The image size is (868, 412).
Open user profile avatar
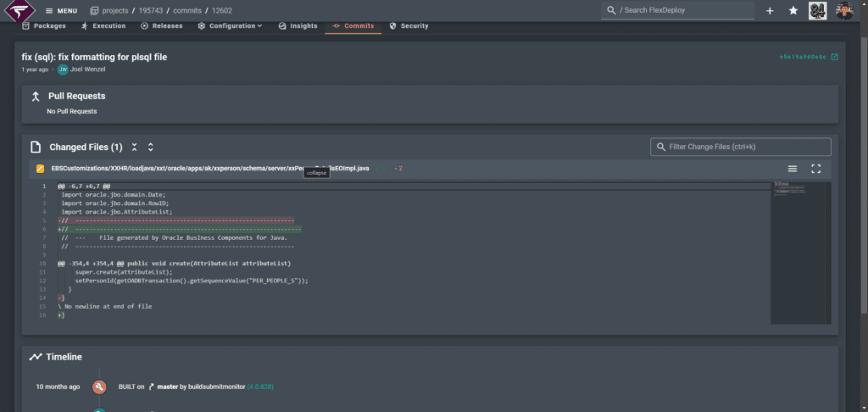[x=845, y=10]
